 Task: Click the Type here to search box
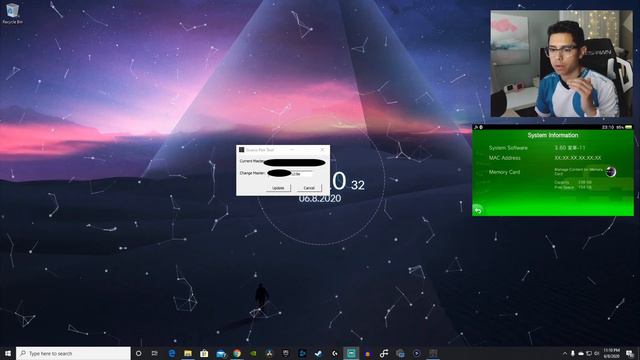73,353
